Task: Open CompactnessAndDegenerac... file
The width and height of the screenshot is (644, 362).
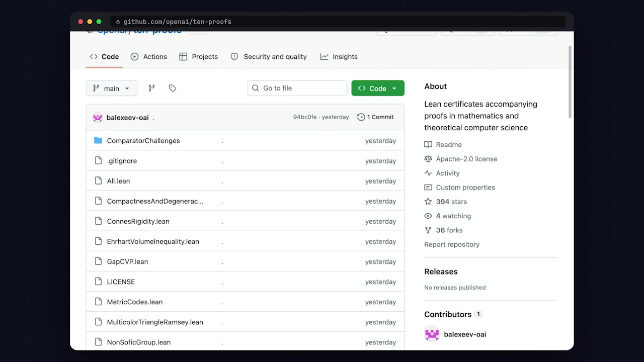Action: 155,201
